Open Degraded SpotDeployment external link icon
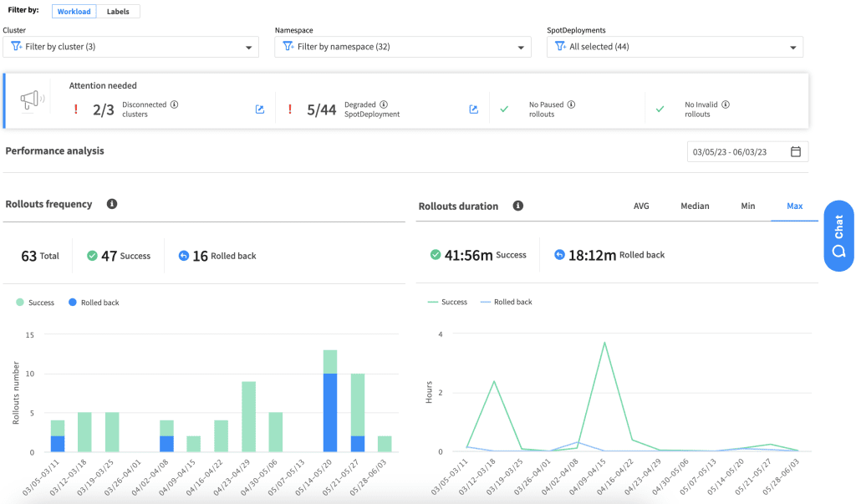Screen dimensions: 856x504 pyautogui.click(x=473, y=109)
